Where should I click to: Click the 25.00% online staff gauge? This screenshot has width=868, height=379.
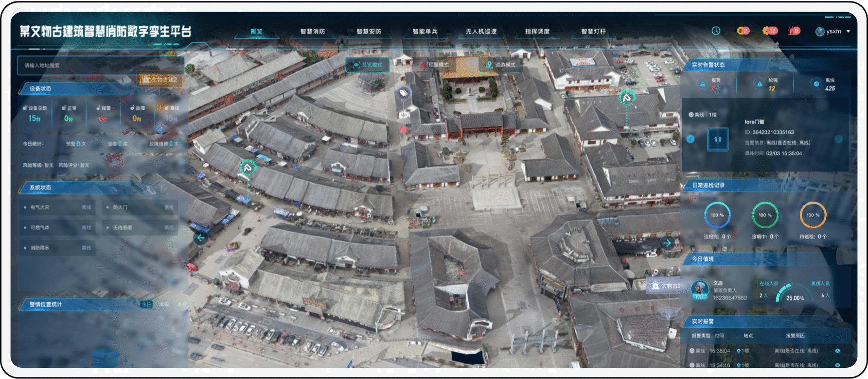(795, 293)
